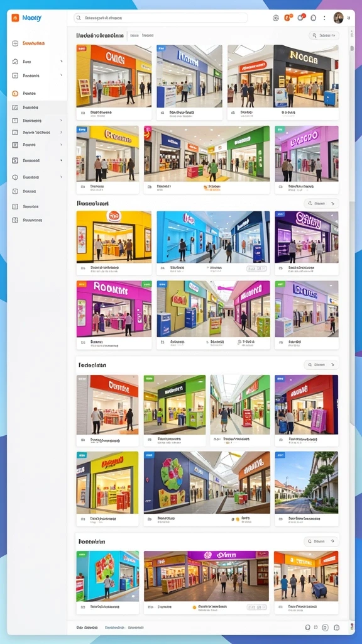The width and height of the screenshot is (362, 644).
Task: Click the circle icon in the bottom status bar
Action: tap(307, 628)
